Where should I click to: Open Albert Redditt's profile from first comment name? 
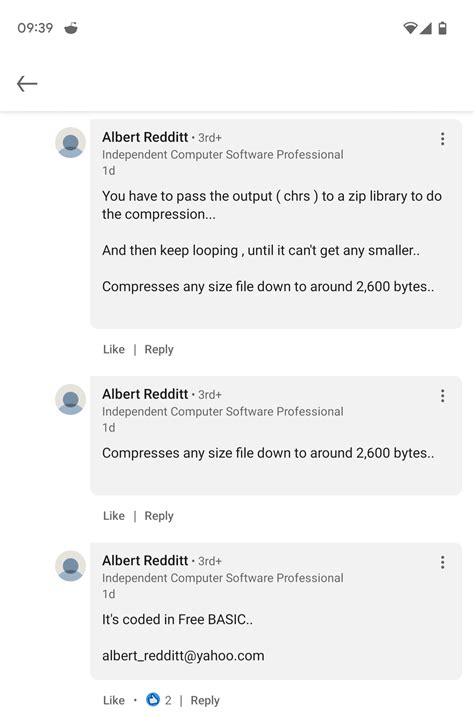coord(145,137)
